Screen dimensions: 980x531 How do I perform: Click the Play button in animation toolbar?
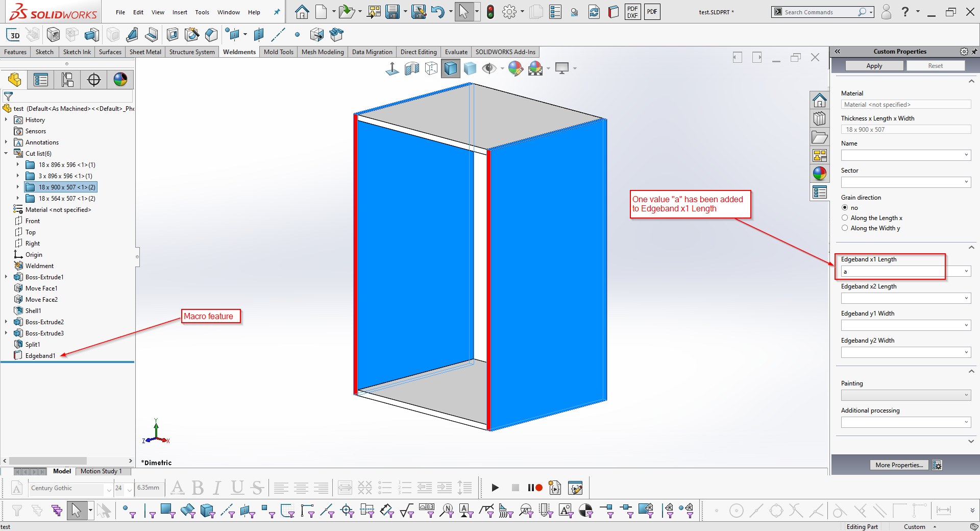[x=495, y=488]
